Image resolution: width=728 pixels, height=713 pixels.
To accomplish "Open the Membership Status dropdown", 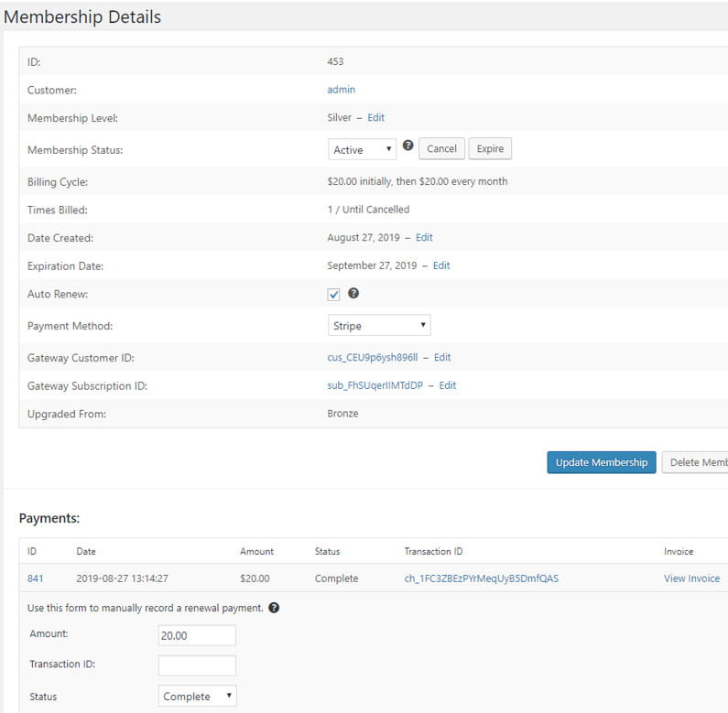I will click(x=362, y=149).
